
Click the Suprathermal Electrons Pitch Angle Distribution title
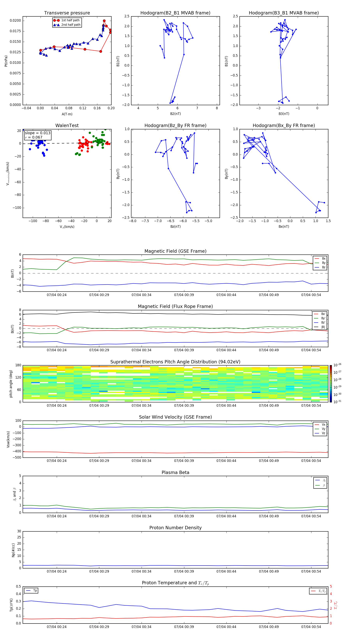[x=175, y=362]
